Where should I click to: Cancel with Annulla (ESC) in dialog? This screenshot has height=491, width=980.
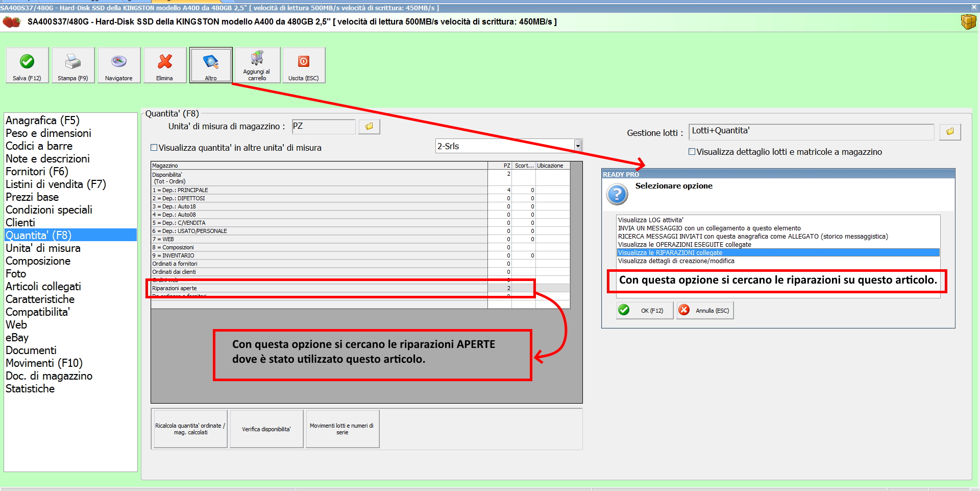(x=705, y=310)
